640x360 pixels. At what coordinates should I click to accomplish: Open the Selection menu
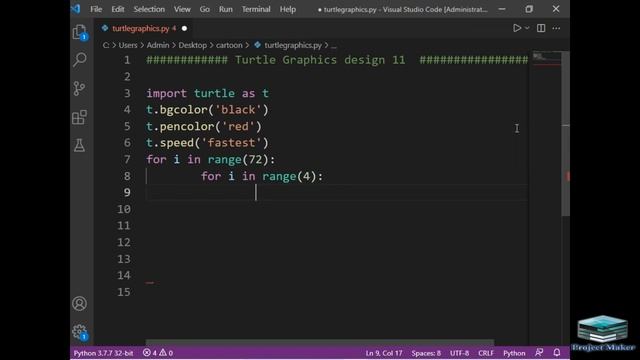pyautogui.click(x=149, y=9)
